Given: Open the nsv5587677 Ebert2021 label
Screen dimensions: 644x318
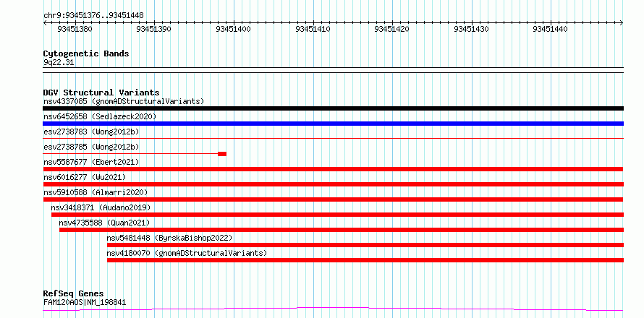Looking at the screenshot, I should 91,162.
